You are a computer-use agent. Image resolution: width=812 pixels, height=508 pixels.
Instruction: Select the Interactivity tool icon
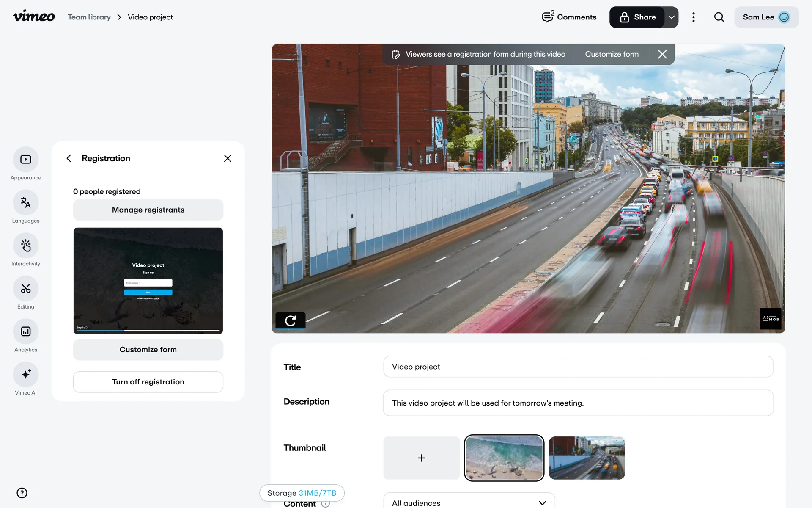26,246
